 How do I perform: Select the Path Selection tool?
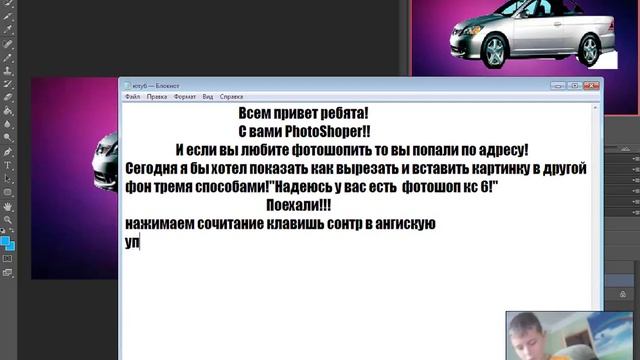click(x=7, y=179)
